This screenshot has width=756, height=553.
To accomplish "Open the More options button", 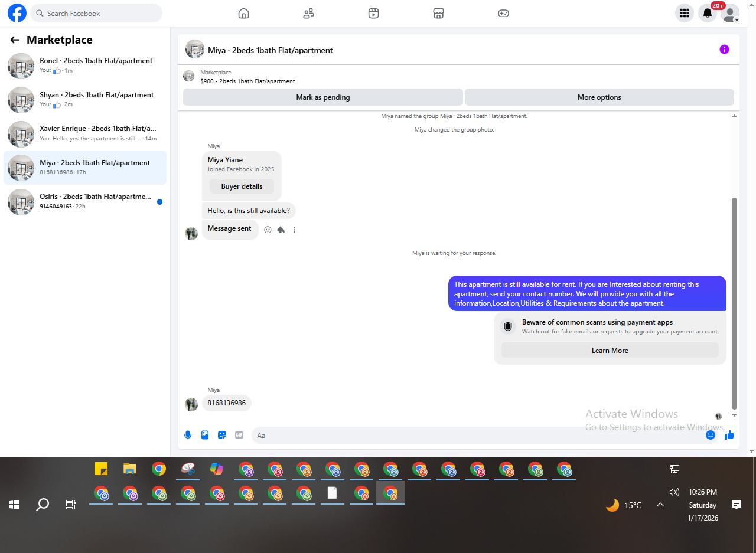I will (x=599, y=97).
